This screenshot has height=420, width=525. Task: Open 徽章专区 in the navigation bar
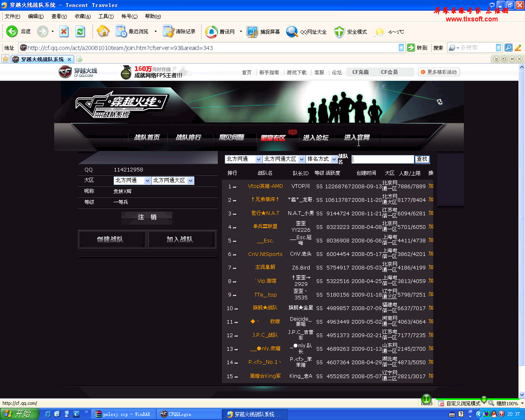point(273,137)
